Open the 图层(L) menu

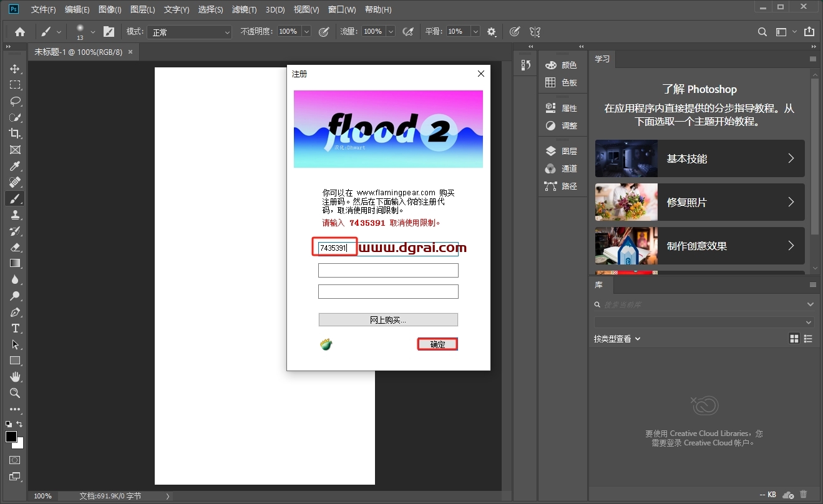[x=142, y=10]
